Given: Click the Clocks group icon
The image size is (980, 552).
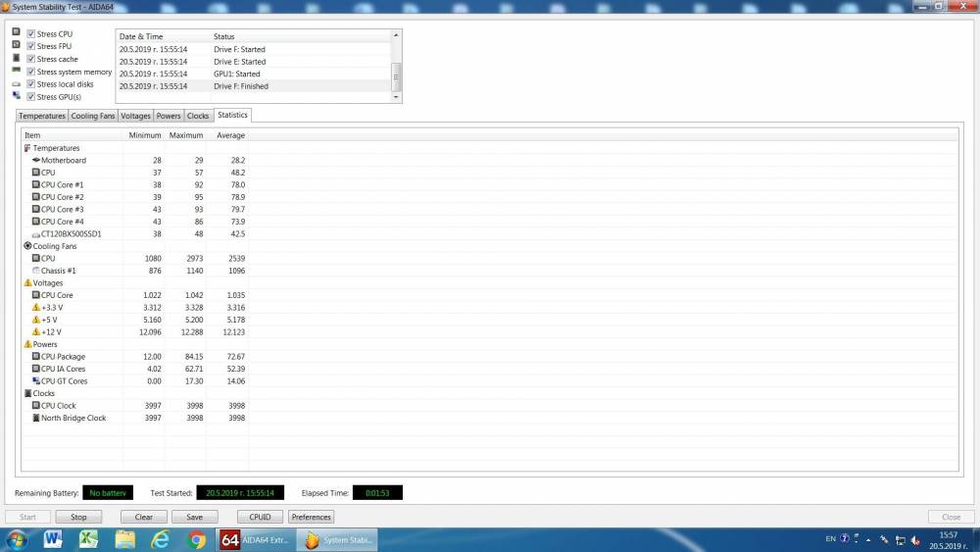Looking at the screenshot, I should [x=27, y=393].
